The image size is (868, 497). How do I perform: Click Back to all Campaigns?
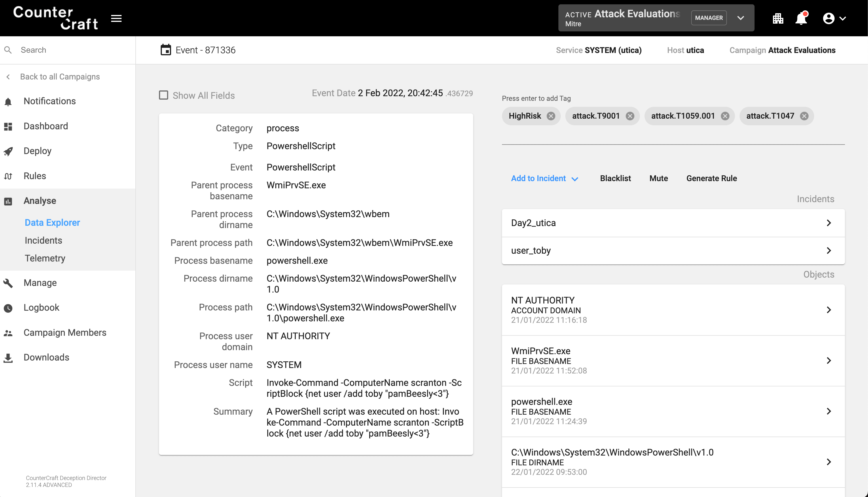[60, 77]
